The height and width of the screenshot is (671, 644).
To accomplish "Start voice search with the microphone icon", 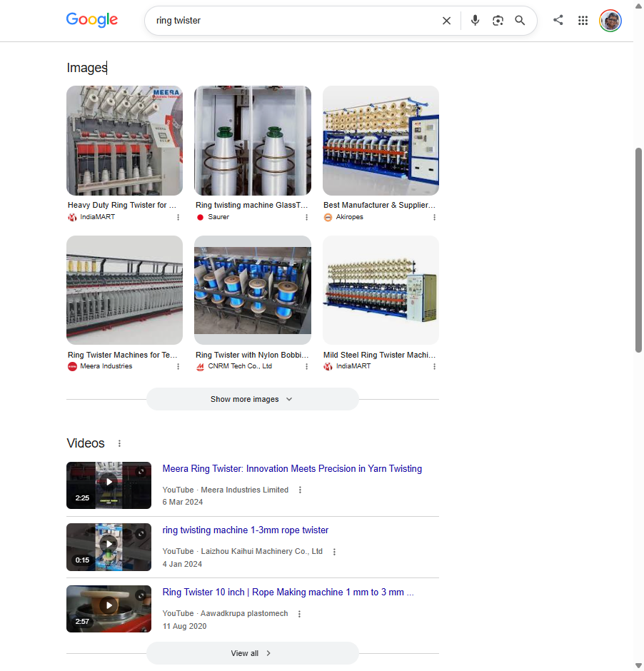I will click(x=475, y=20).
